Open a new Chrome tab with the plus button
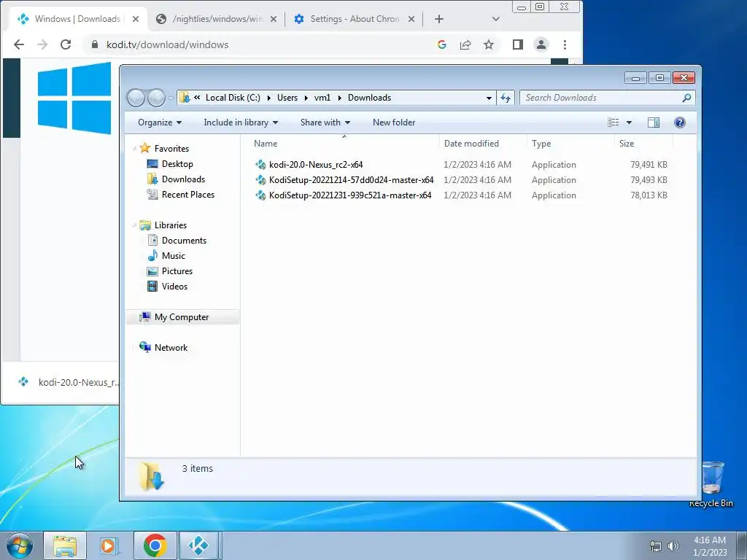 439,19
